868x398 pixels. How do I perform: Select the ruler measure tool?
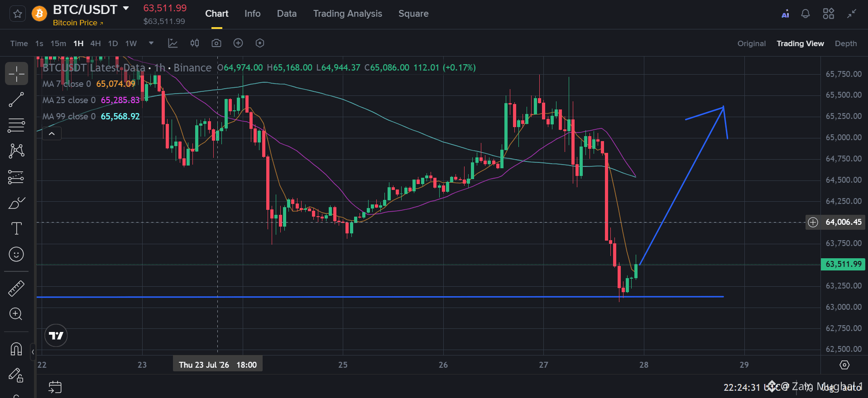click(x=16, y=288)
